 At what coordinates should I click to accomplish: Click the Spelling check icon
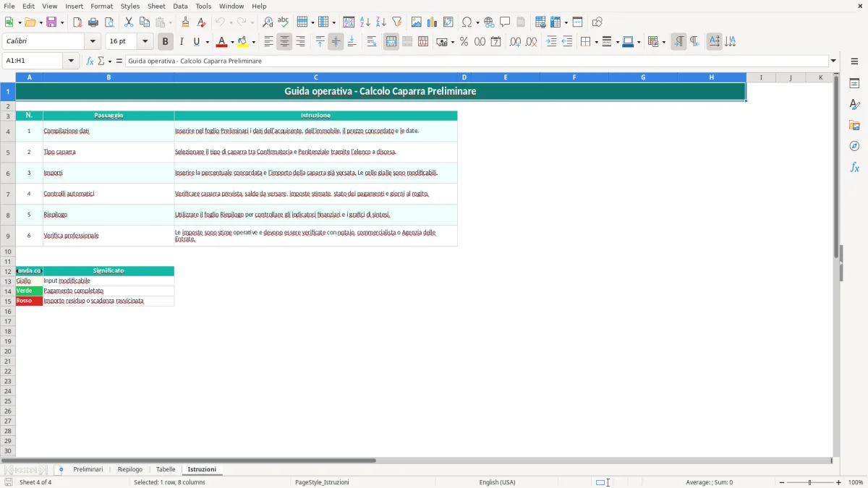click(x=284, y=22)
